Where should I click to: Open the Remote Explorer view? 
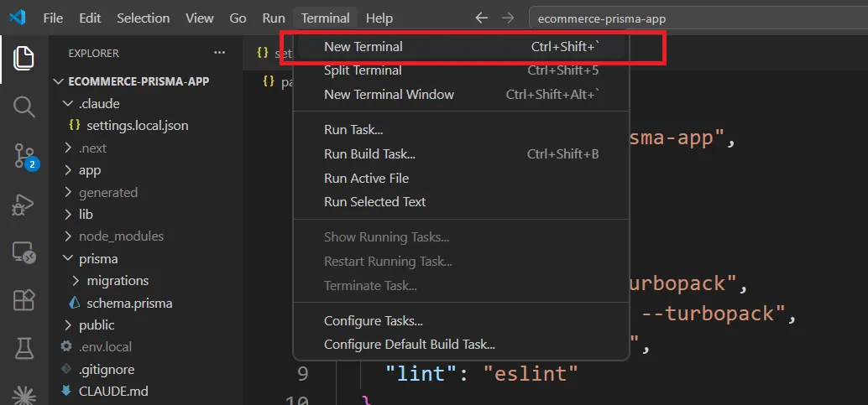[x=24, y=253]
